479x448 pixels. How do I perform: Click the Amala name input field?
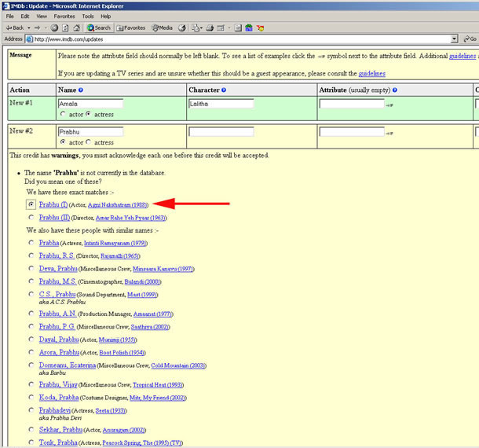tap(90, 104)
